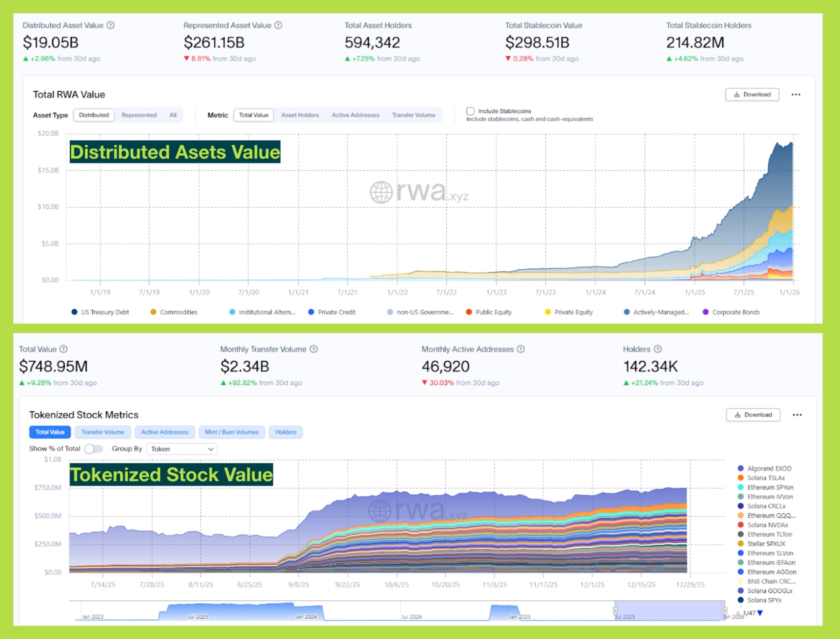Click Total Value help icon
This screenshot has height=639, width=840.
[63, 349]
